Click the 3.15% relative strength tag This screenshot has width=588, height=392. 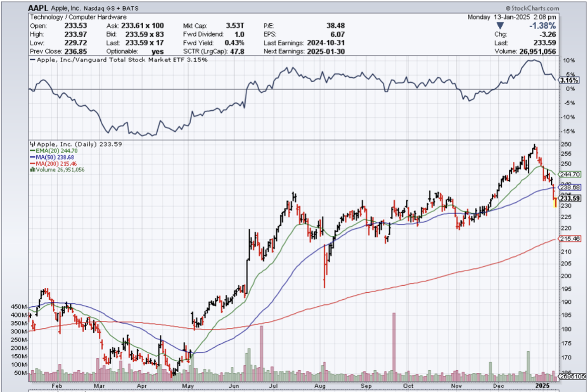(570, 80)
